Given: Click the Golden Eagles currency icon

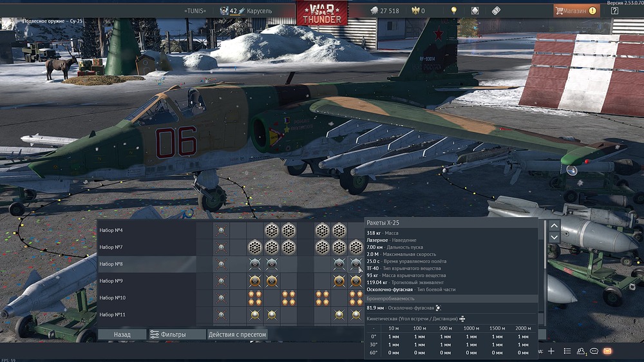Looking at the screenshot, I should tap(414, 10).
